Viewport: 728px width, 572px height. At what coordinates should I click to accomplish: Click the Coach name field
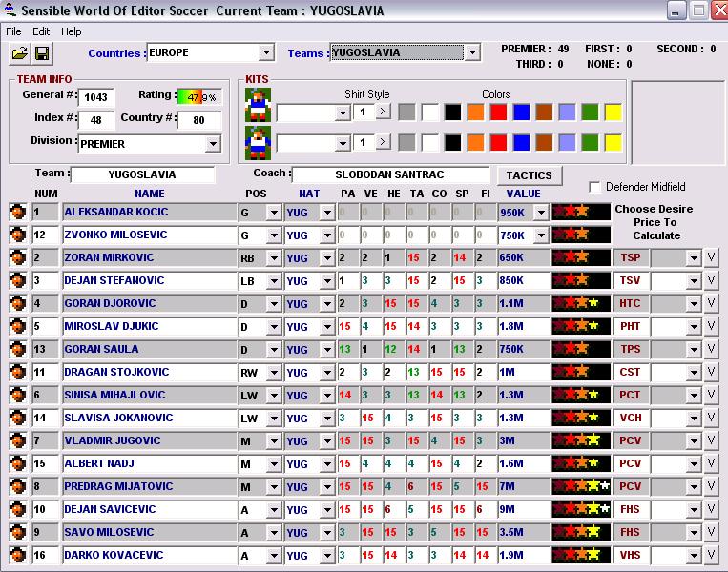pyautogui.click(x=388, y=175)
